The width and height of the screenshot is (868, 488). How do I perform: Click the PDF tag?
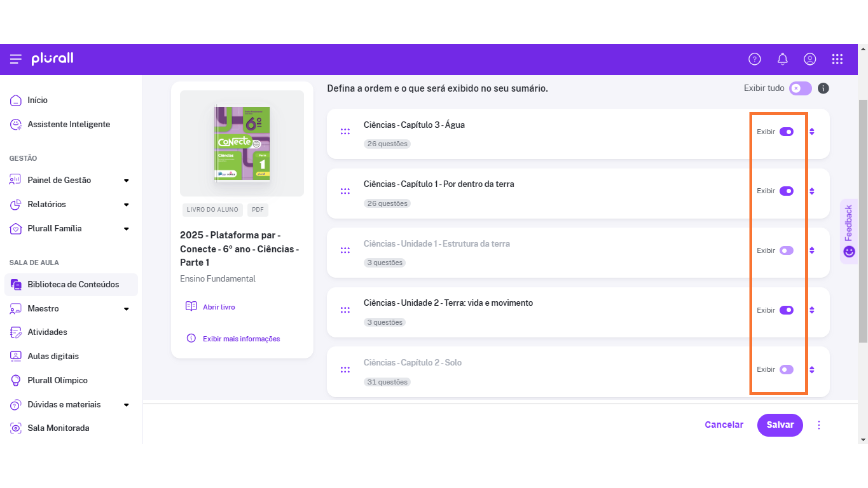point(258,210)
